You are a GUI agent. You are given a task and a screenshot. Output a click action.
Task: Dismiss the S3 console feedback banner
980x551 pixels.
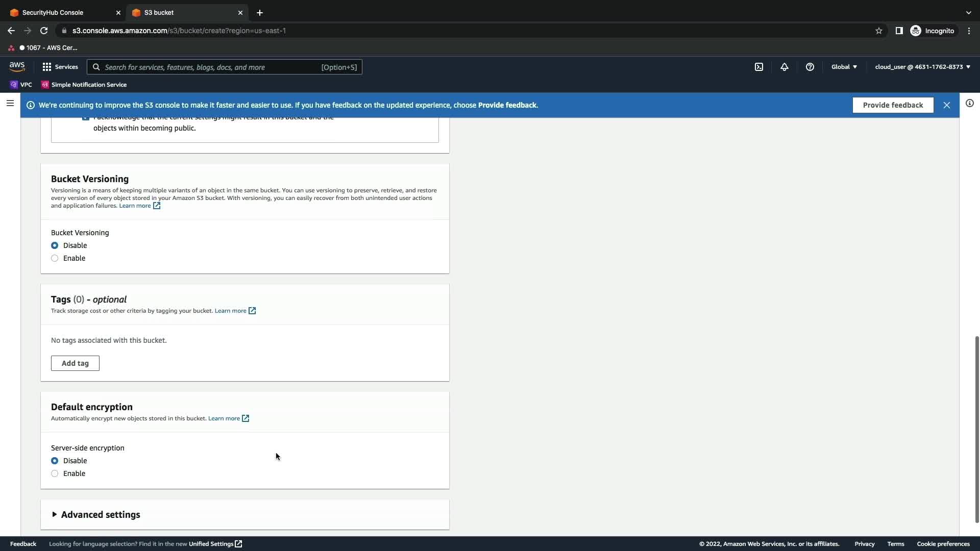click(947, 105)
